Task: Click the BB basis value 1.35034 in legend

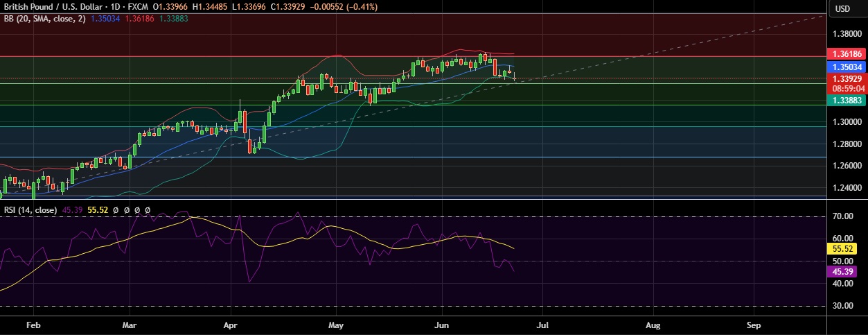Action: (106, 19)
